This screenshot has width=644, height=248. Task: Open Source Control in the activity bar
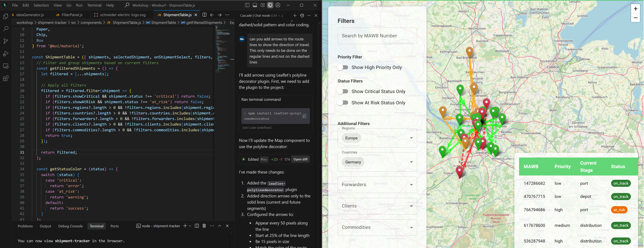pos(6,41)
